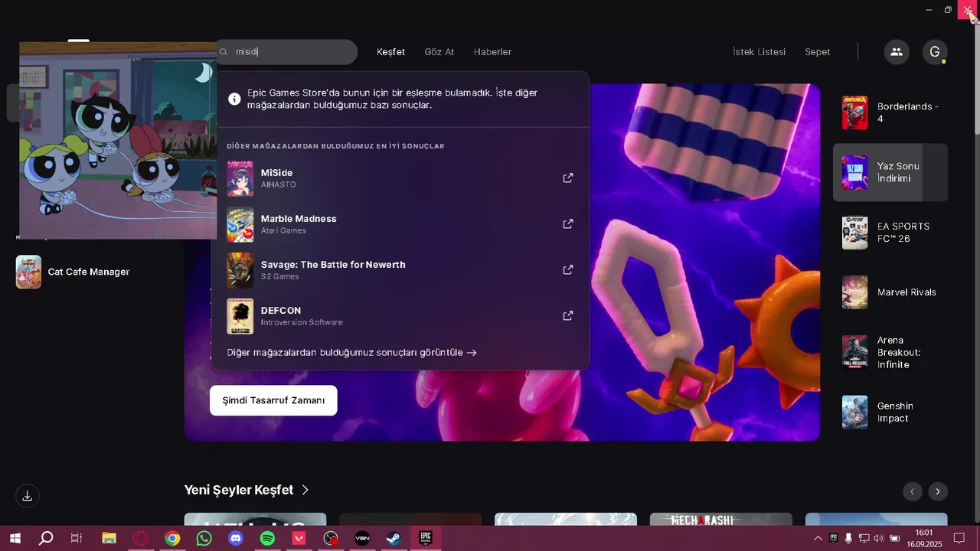Open Discord from taskbar
The width and height of the screenshot is (980, 551).
[x=236, y=538]
